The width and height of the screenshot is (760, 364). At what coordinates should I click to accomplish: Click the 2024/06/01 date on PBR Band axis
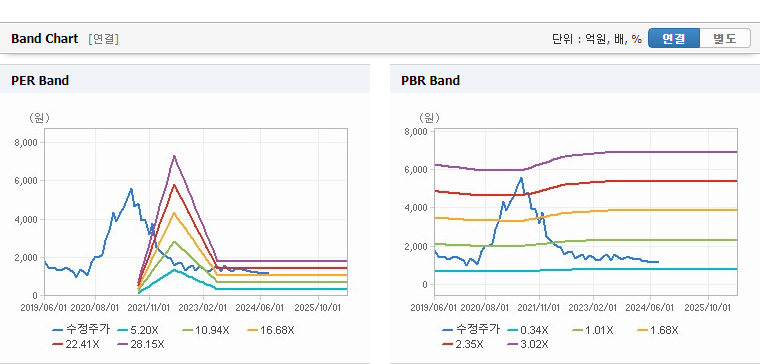point(649,308)
